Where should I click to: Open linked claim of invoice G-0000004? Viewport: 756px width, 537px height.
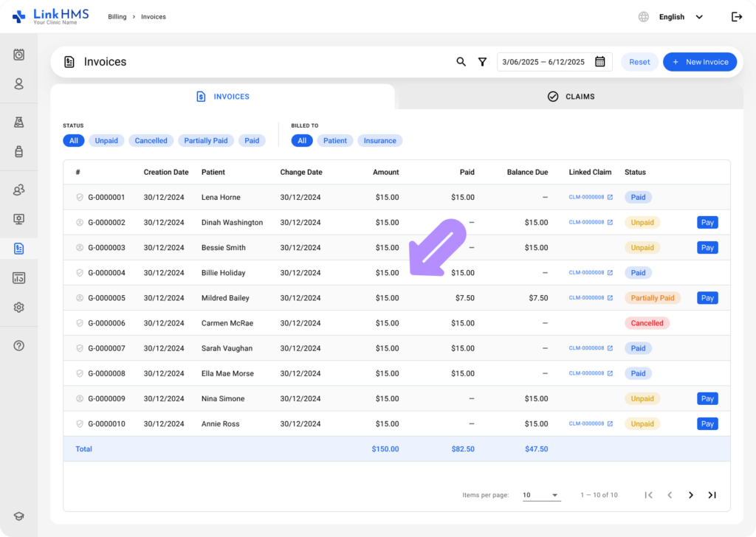[x=591, y=273]
